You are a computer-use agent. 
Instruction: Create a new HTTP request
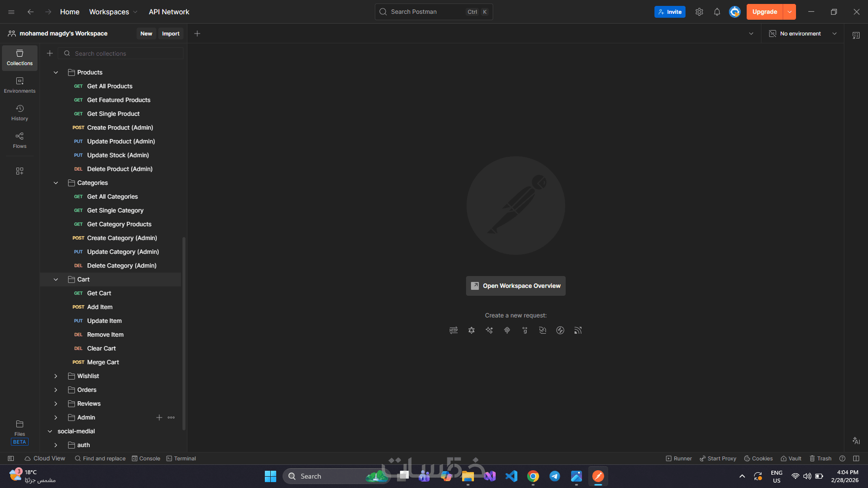(x=454, y=330)
